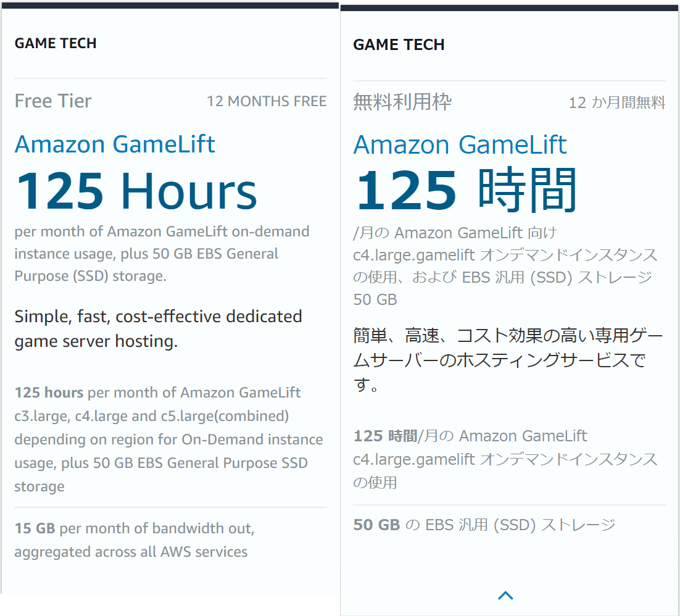Collapse the Japanese card via the chevron
The image size is (680, 616).
[505, 595]
